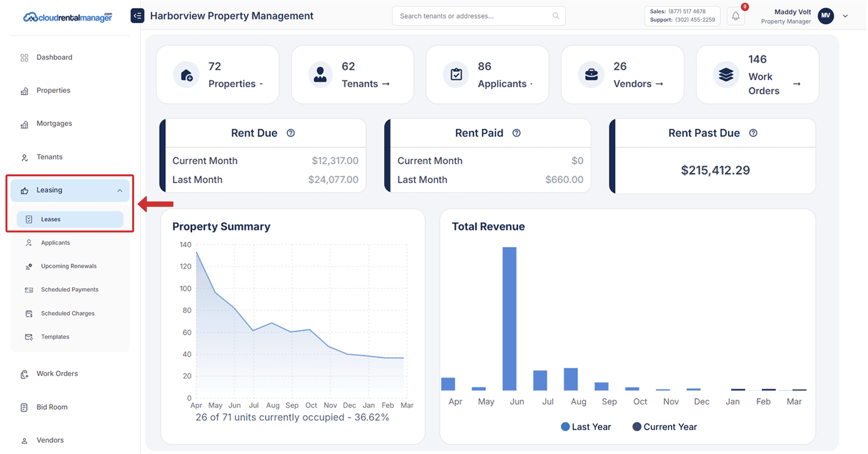The image size is (868, 454).
Task: Open user profile dropdown arrow
Action: 845,16
